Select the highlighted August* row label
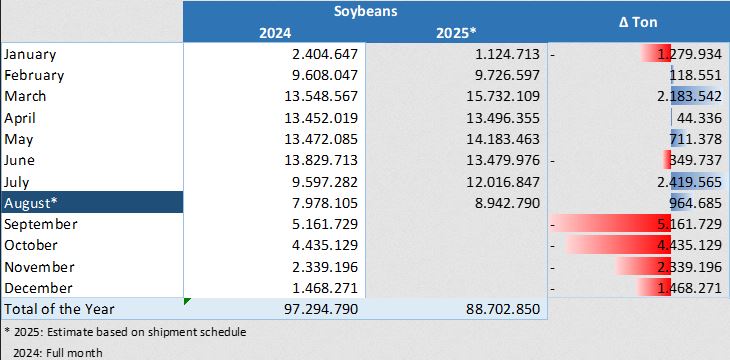The width and height of the screenshot is (730, 360). click(x=92, y=203)
